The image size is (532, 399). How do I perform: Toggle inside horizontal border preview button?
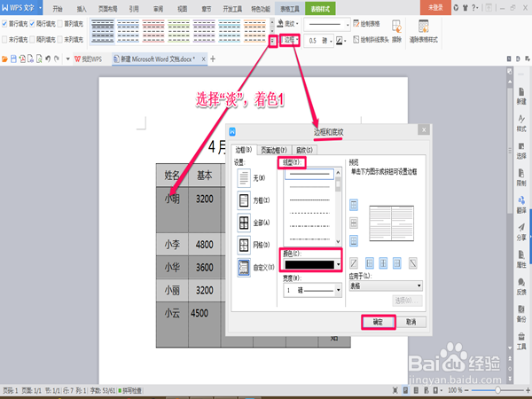click(354, 223)
